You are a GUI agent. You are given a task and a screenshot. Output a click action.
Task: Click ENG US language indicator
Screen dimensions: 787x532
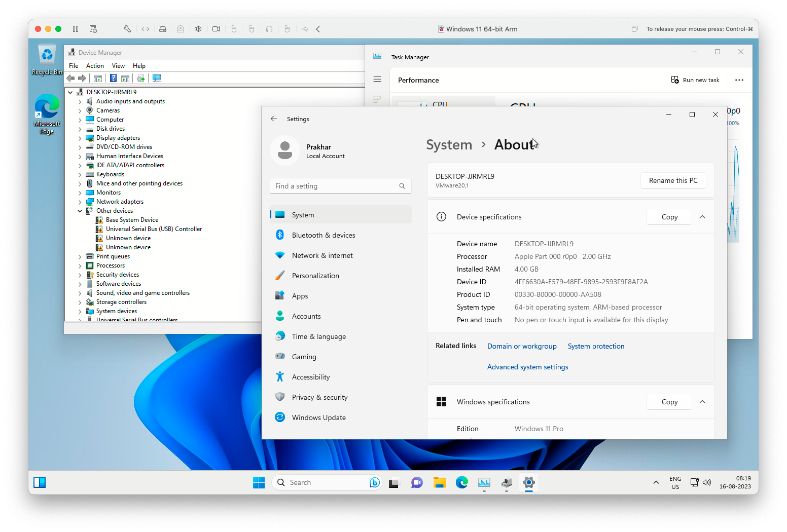(x=675, y=482)
